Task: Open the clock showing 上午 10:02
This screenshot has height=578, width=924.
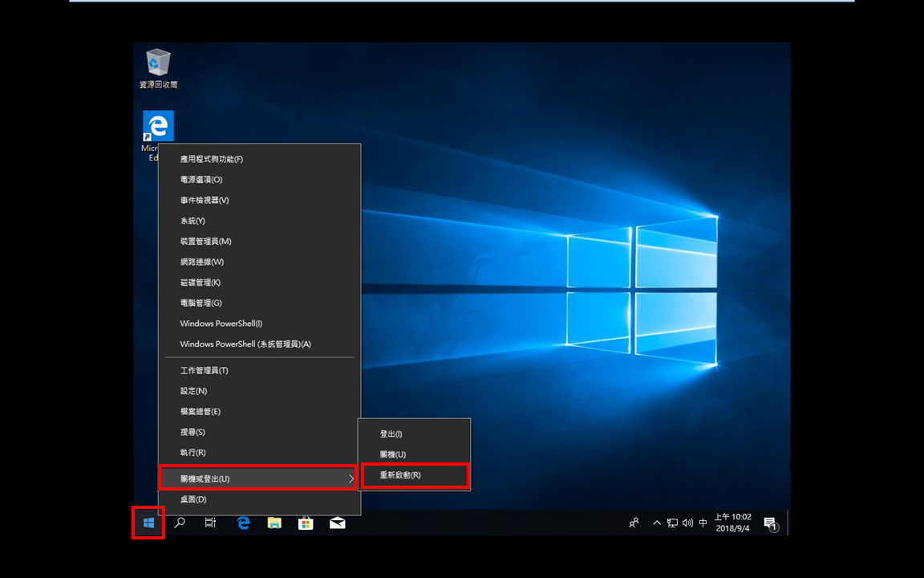Action: [x=733, y=523]
